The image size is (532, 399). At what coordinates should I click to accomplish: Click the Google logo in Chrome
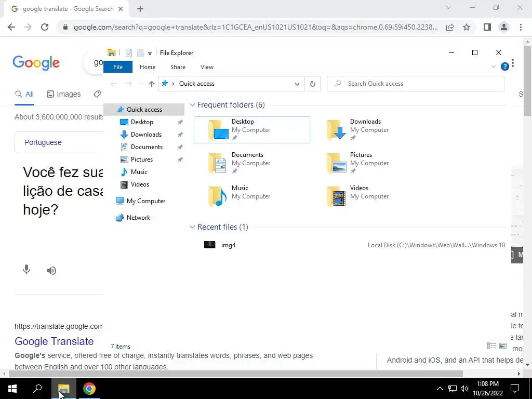point(36,63)
